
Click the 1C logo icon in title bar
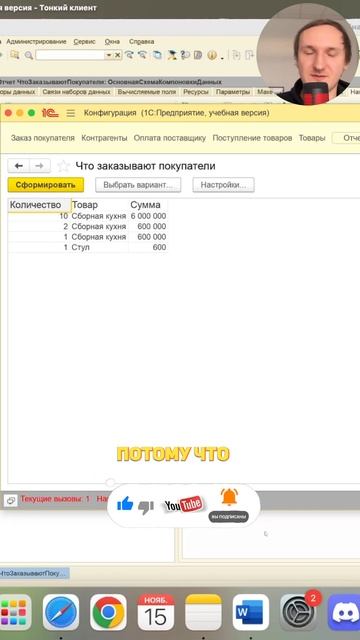pos(50,113)
